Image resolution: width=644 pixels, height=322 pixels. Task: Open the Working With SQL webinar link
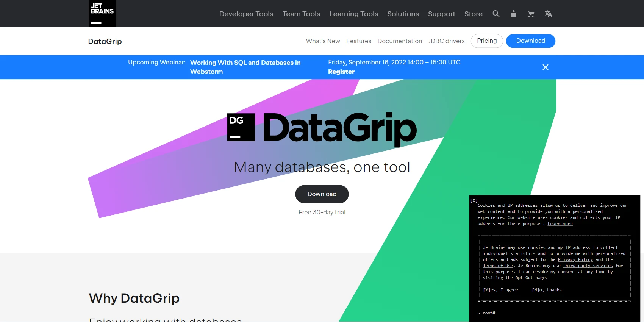(x=245, y=67)
